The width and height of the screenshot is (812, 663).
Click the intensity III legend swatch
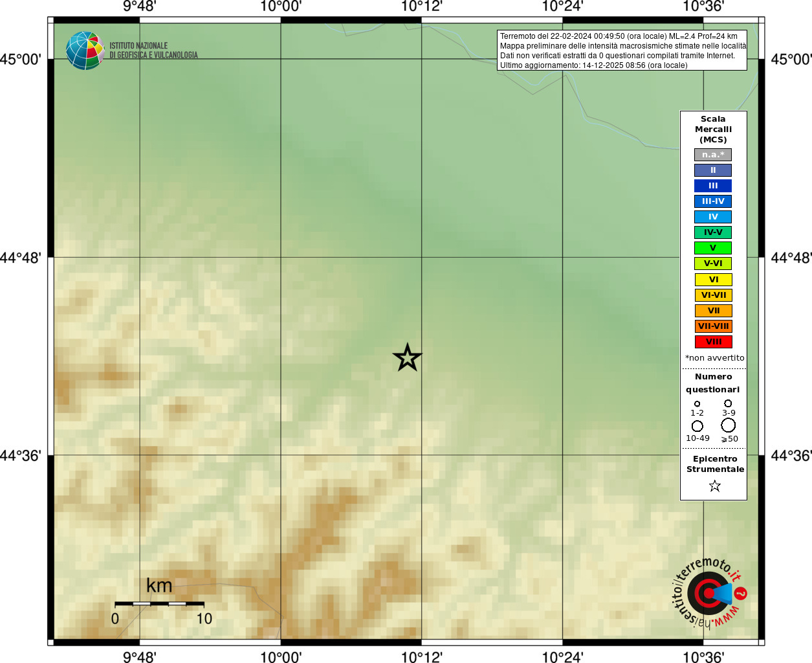click(713, 186)
